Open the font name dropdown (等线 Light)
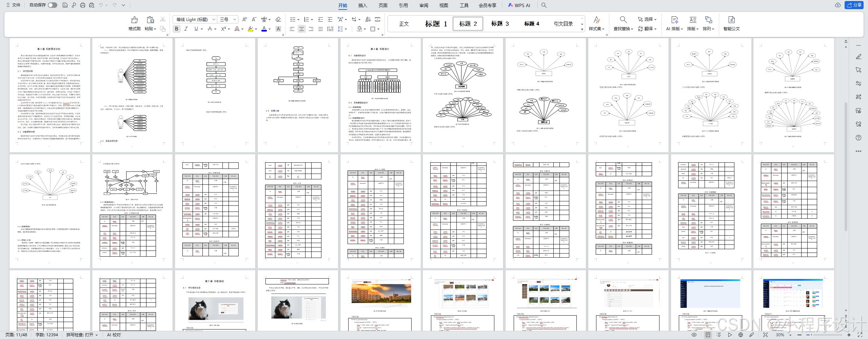868x339 pixels. pyautogui.click(x=214, y=19)
